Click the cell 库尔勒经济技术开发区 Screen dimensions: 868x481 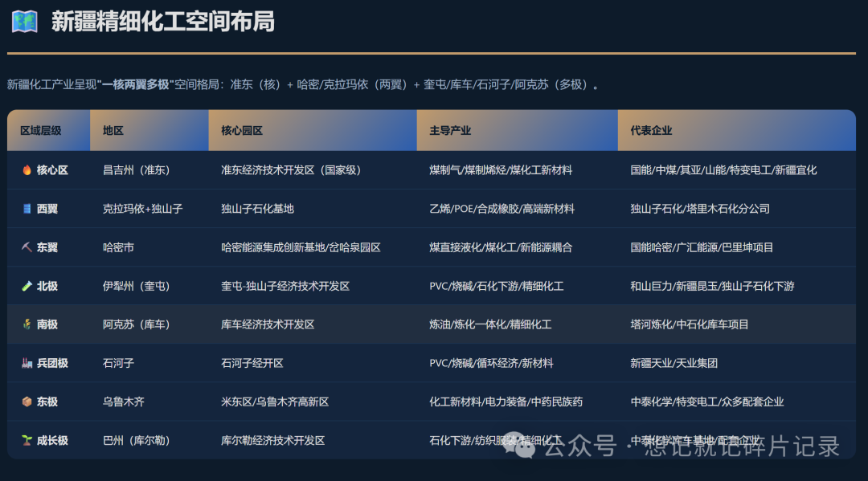pyautogui.click(x=273, y=441)
